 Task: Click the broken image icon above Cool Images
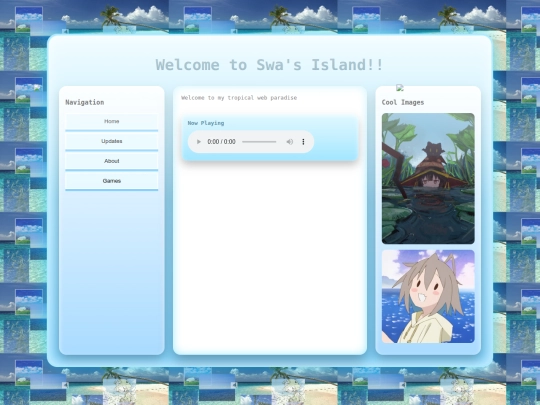point(400,88)
